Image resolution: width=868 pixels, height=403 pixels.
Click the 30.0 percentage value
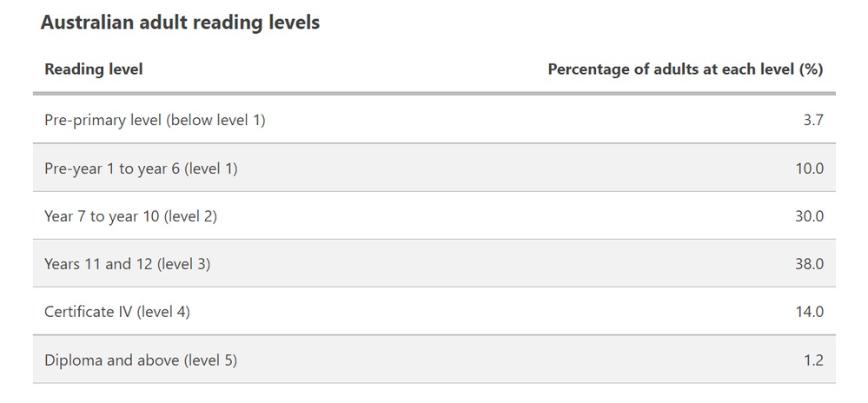(809, 216)
